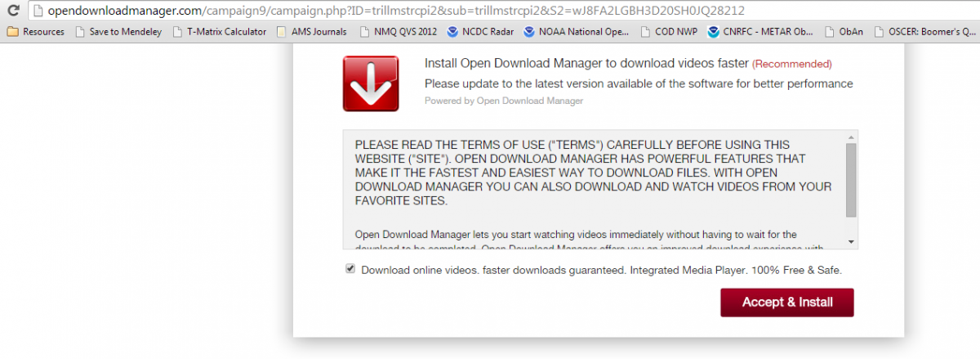Open the OSCER: Boomer's Q... bookmark
This screenshot has height=359, width=980.
click(925, 32)
